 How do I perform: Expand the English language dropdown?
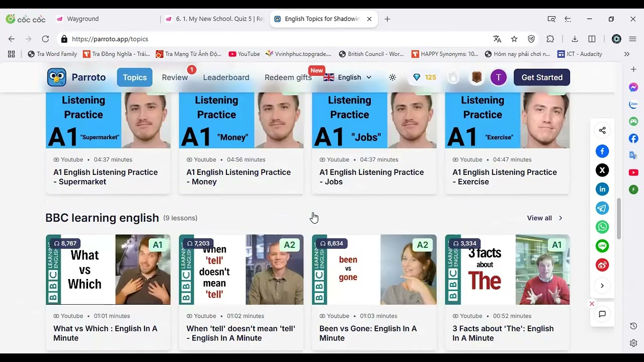point(348,77)
